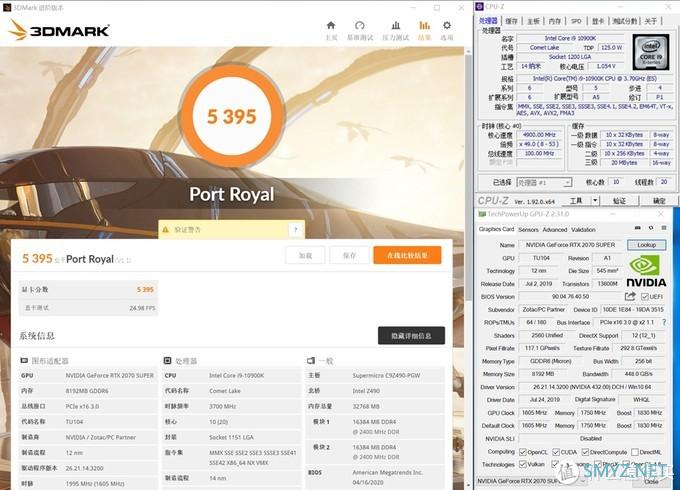Click the processor section icon in system info
Viewport: 680px width, 490px height.
pyautogui.click(x=167, y=360)
